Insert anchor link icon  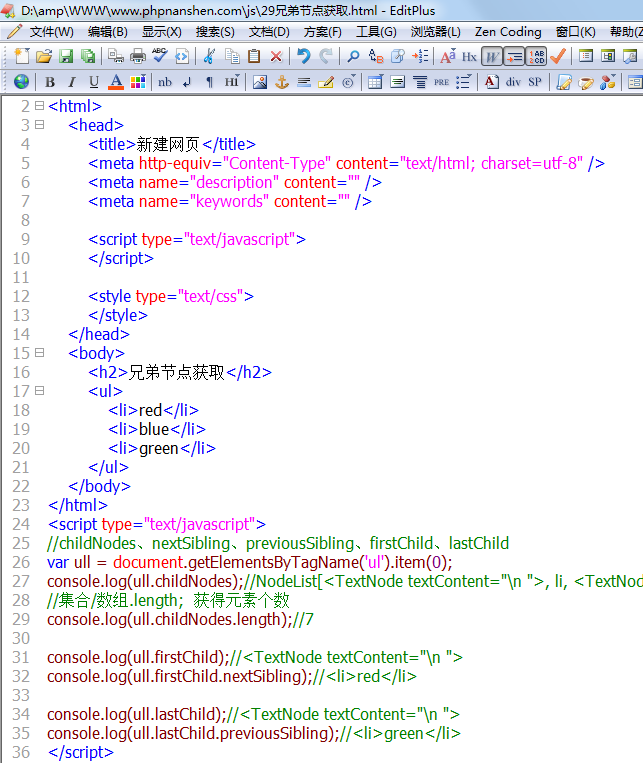282,82
